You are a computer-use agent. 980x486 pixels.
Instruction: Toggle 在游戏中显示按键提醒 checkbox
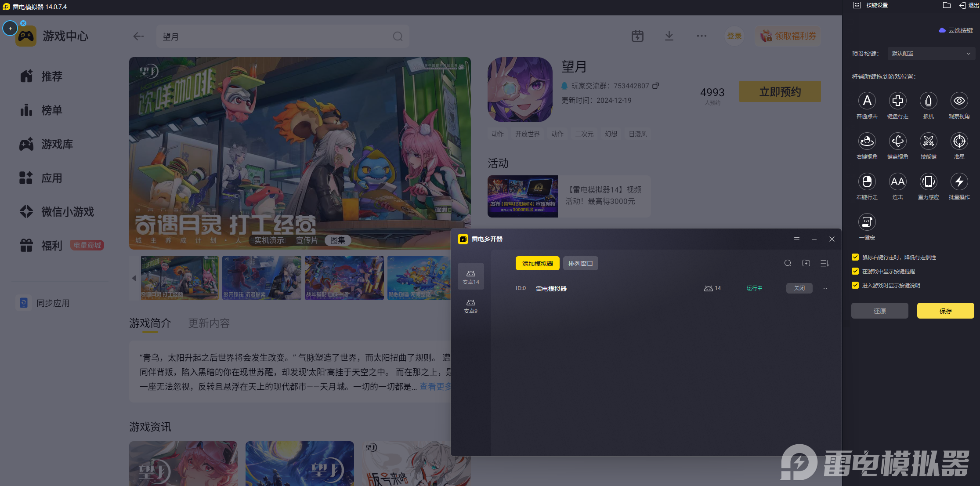855,271
